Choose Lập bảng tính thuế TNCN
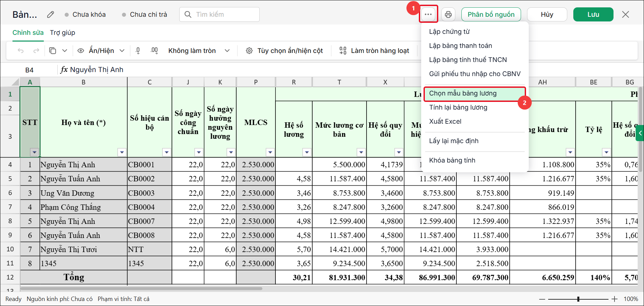The height and width of the screenshot is (306, 644). 475,60
